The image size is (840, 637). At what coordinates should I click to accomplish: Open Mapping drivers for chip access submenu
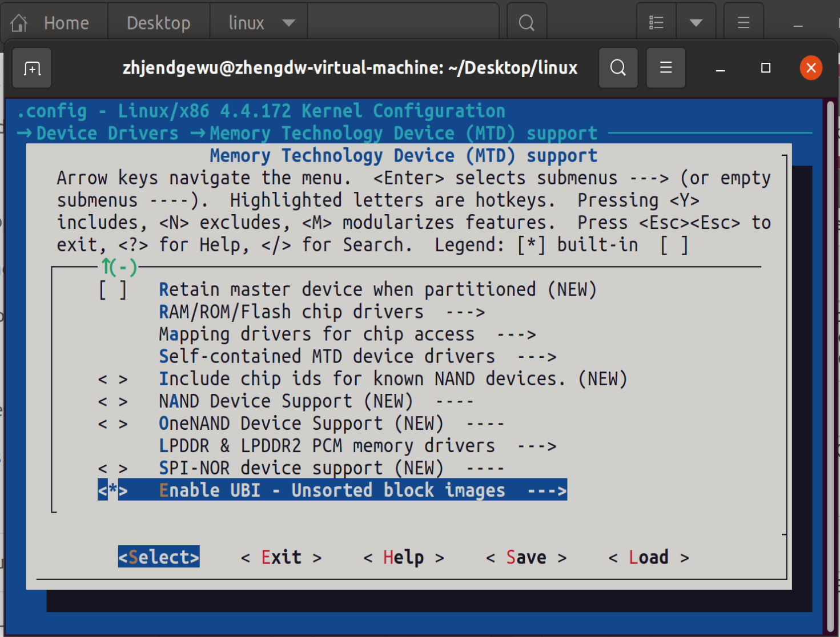[347, 334]
